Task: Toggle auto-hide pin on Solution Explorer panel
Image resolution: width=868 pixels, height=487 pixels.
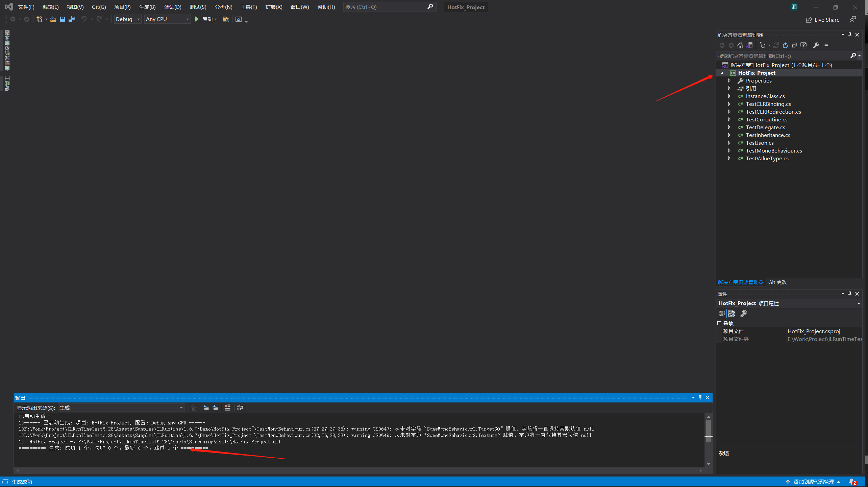Action: (850, 34)
